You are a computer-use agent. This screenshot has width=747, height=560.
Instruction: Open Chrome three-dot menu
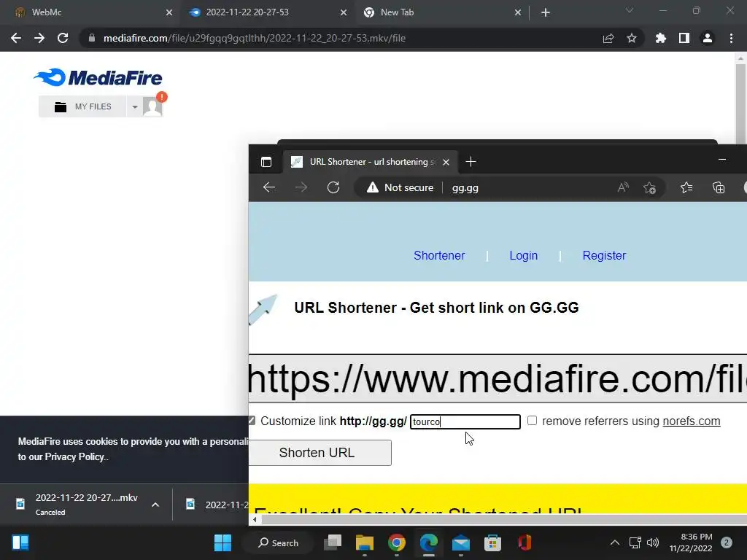tap(731, 38)
